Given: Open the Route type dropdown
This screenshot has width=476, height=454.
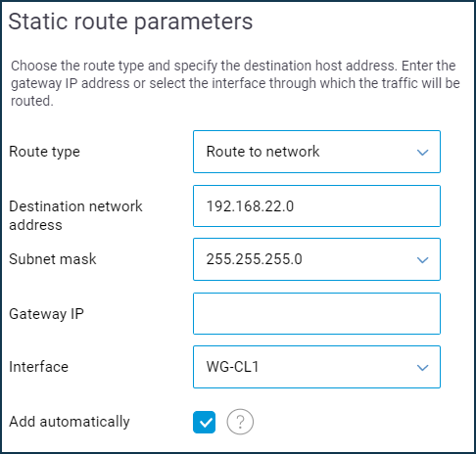Looking at the screenshot, I should click(x=316, y=152).
